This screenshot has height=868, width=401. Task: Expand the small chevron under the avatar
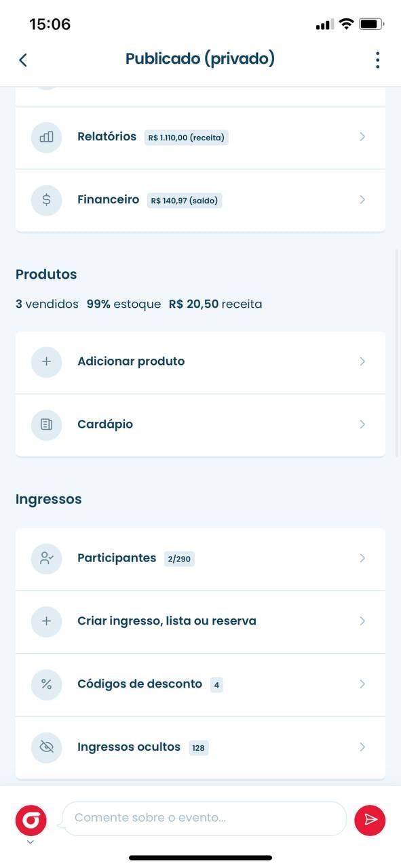[31, 842]
